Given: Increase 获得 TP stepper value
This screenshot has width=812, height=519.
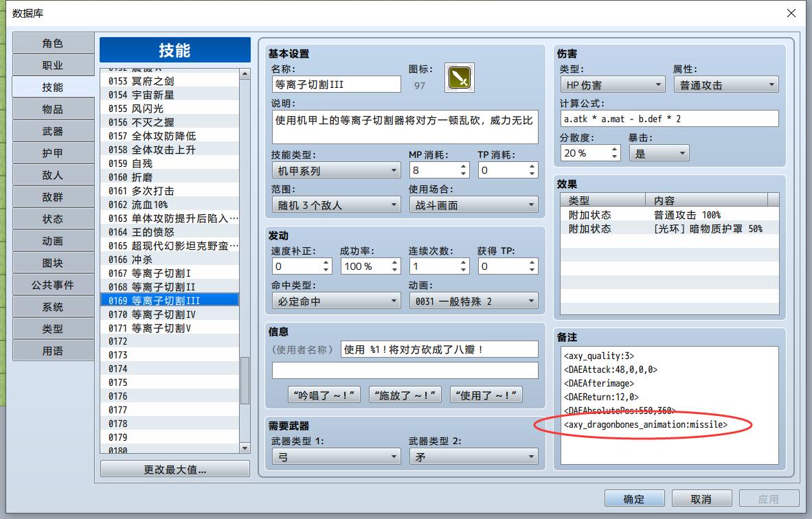Looking at the screenshot, I should coord(532,263).
